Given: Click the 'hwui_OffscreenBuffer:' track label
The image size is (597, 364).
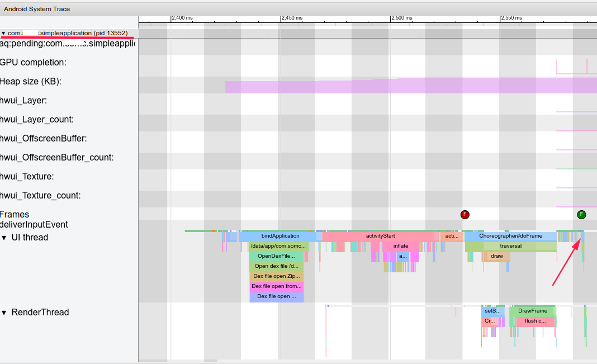Looking at the screenshot, I should click(43, 139).
